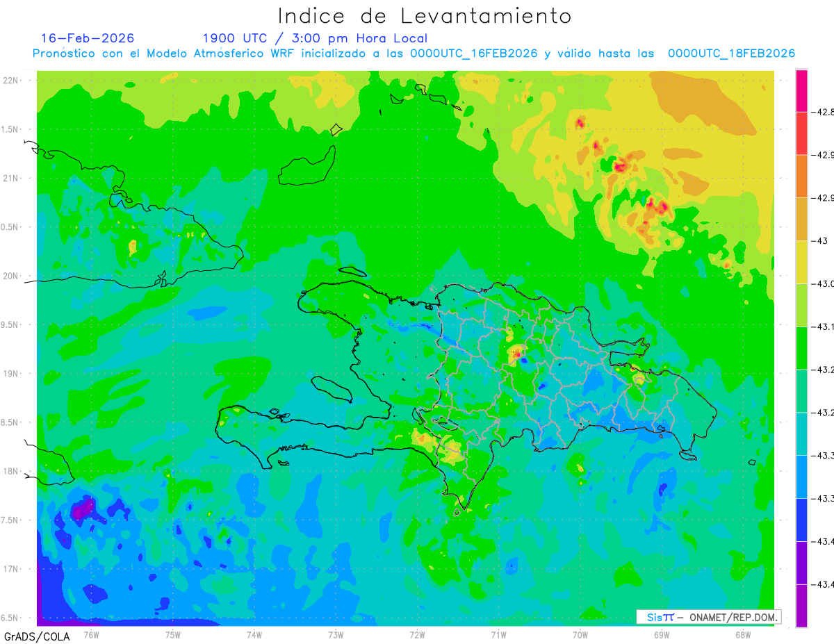The image size is (834, 644).
Task: Select the yellow swatch in the color legend
Action: tap(801, 262)
